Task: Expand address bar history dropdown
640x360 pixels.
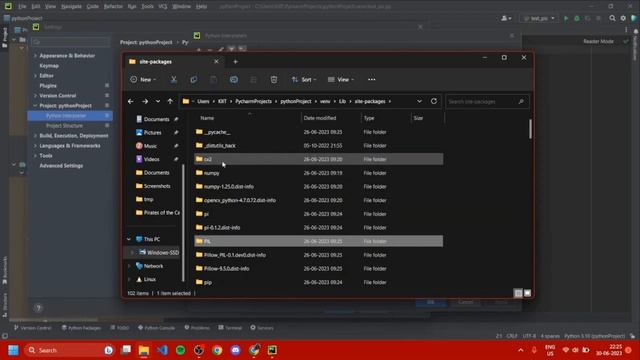Action: tap(419, 101)
